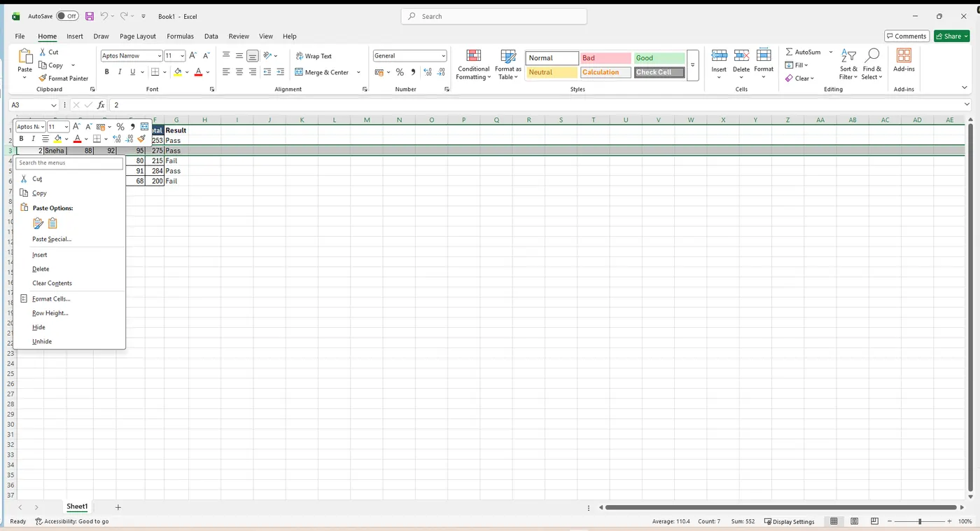This screenshot has width=980, height=531.
Task: Click the Center alignment icon in ribbon
Action: (239, 72)
